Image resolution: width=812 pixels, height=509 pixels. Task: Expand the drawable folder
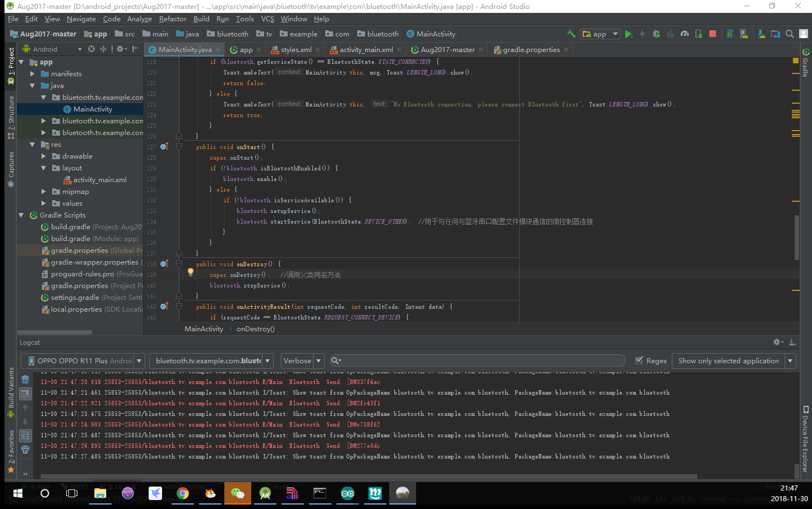(44, 156)
